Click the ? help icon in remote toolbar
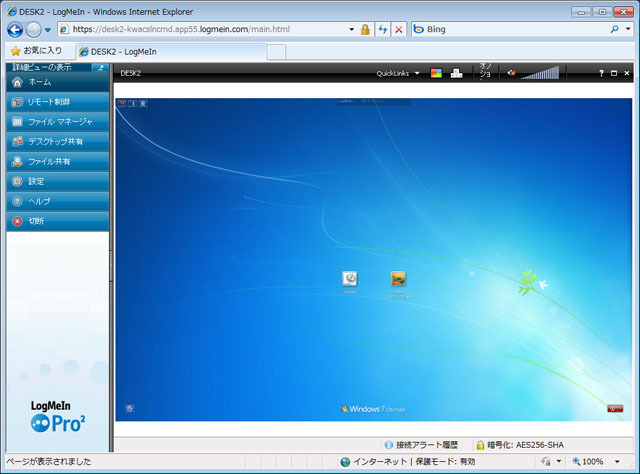The height and width of the screenshot is (474, 640). coord(601,73)
